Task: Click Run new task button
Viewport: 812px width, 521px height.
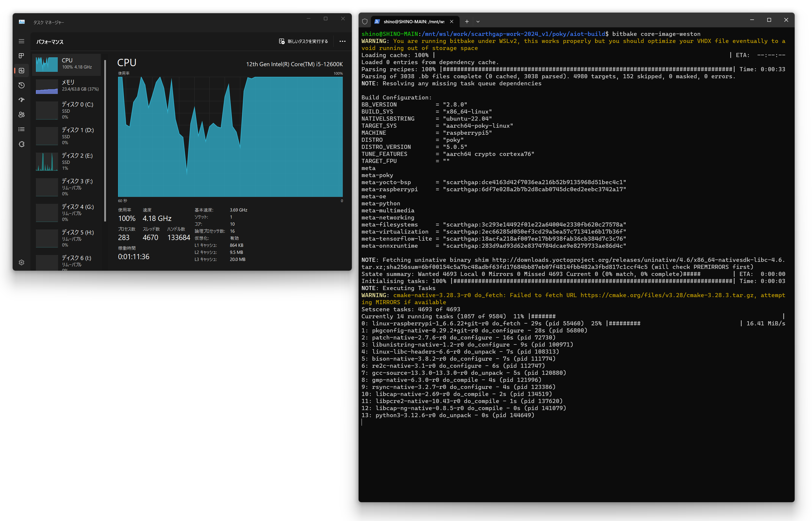Action: [x=303, y=41]
